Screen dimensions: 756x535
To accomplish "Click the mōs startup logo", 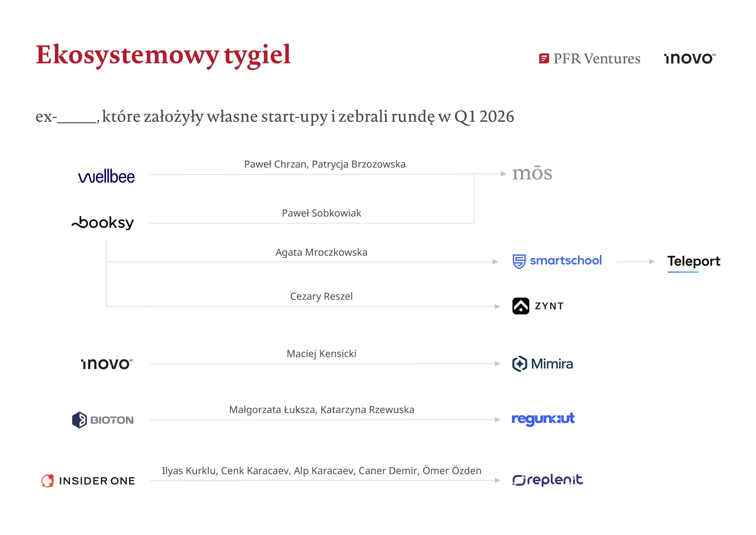I will (x=532, y=173).
